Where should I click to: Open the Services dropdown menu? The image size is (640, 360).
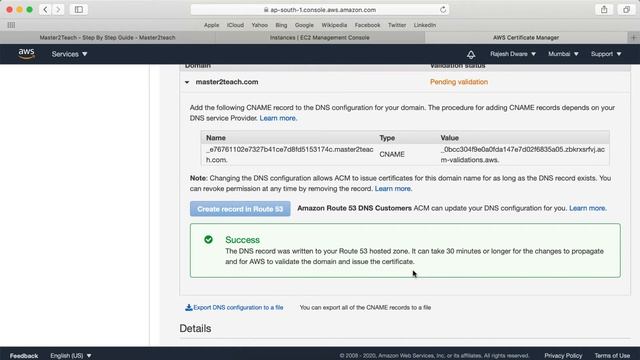pyautogui.click(x=69, y=54)
